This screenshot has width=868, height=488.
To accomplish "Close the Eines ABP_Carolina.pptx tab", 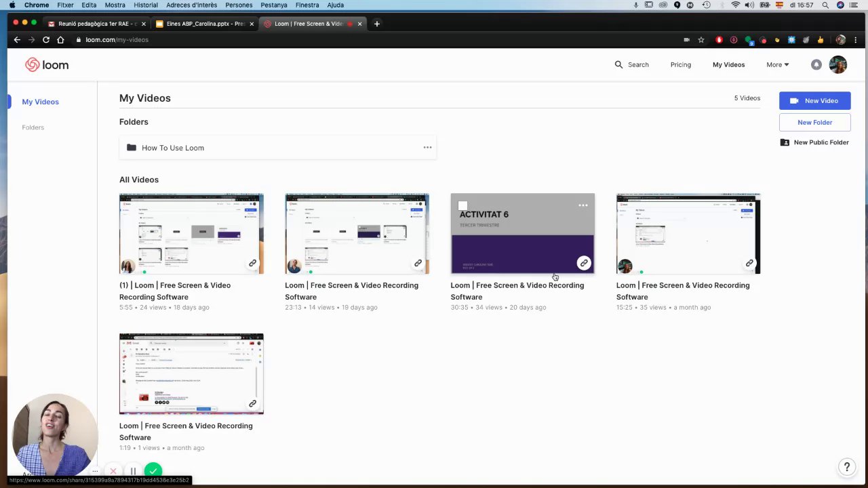I will tap(252, 24).
